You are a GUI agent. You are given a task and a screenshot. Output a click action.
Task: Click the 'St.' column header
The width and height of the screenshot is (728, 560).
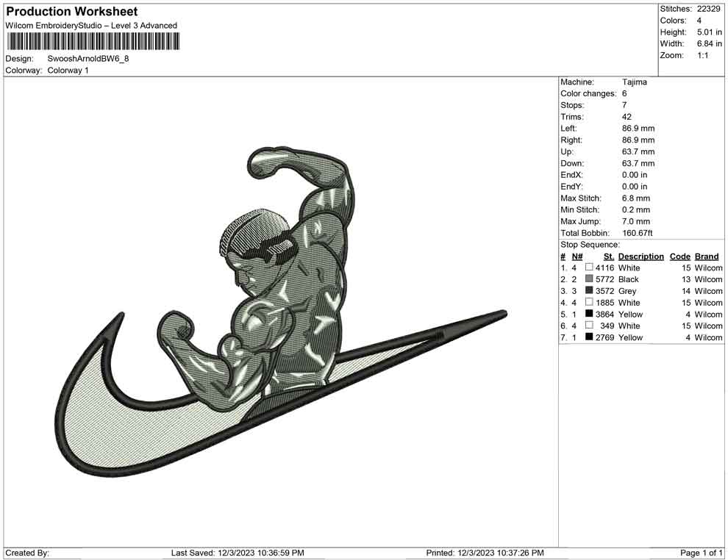[609, 256]
